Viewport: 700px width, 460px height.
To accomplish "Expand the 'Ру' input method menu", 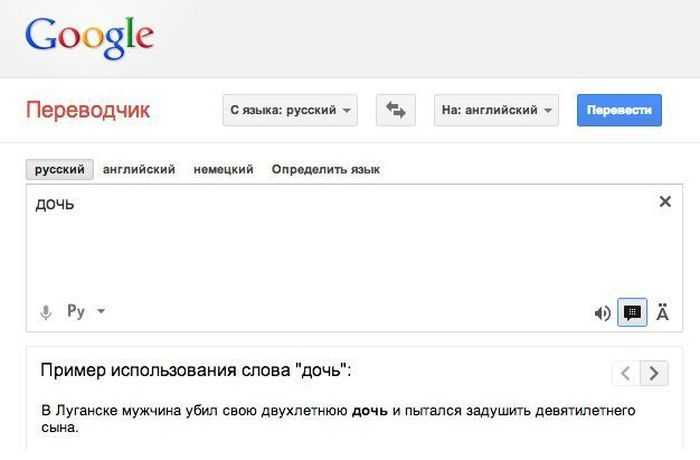I will (86, 311).
